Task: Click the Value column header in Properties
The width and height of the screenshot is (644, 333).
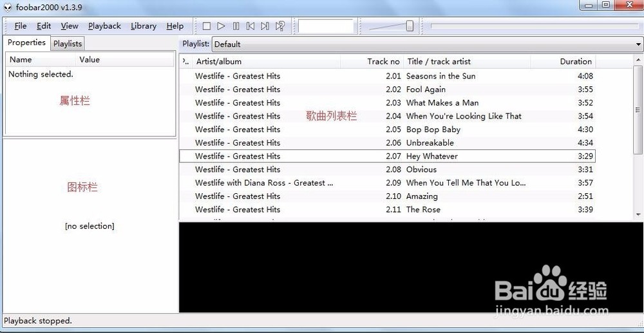Action: [125, 60]
